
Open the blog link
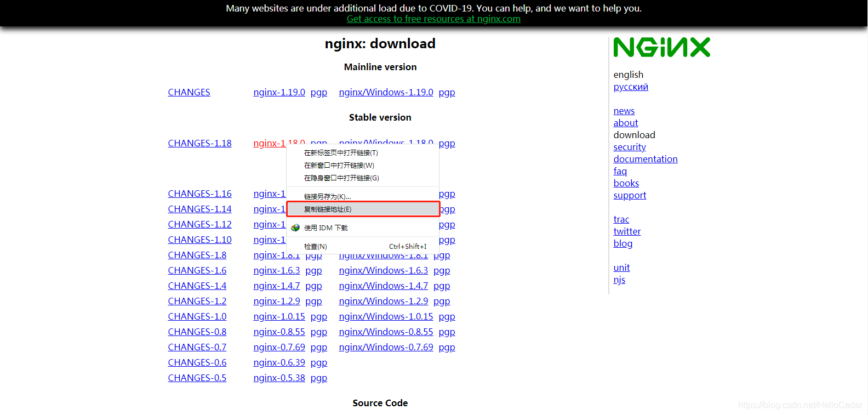click(623, 243)
